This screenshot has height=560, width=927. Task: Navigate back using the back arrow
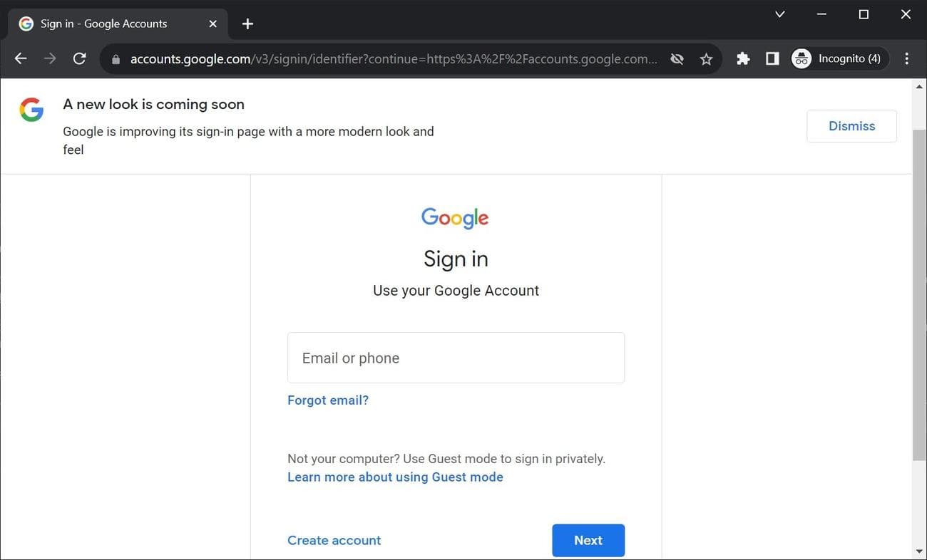(20, 58)
